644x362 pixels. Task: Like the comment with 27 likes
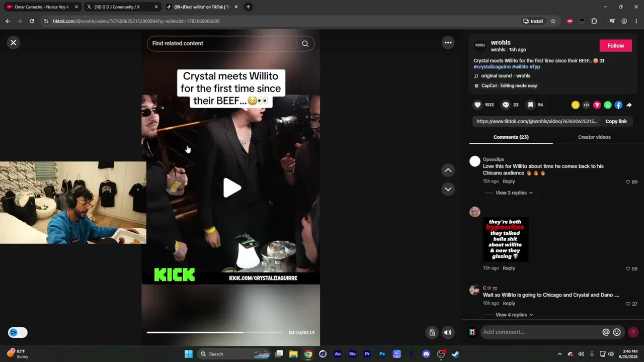pos(628,304)
